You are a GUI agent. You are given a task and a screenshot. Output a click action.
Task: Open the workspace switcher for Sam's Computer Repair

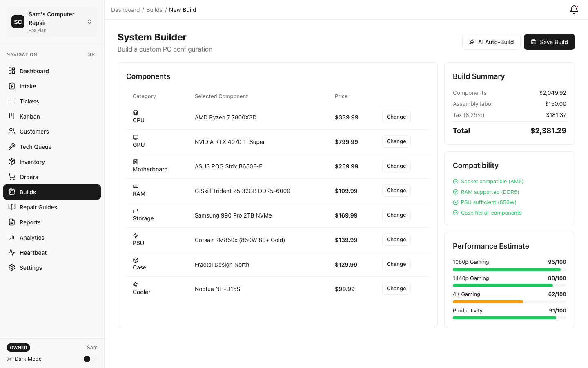point(89,22)
